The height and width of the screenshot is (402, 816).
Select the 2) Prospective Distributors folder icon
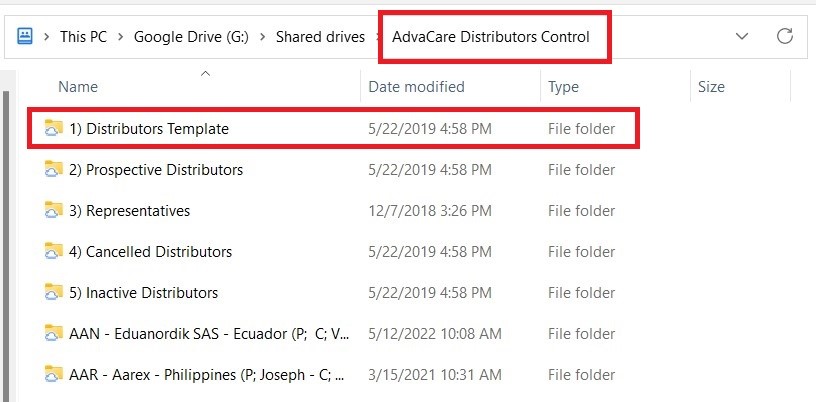[x=54, y=169]
